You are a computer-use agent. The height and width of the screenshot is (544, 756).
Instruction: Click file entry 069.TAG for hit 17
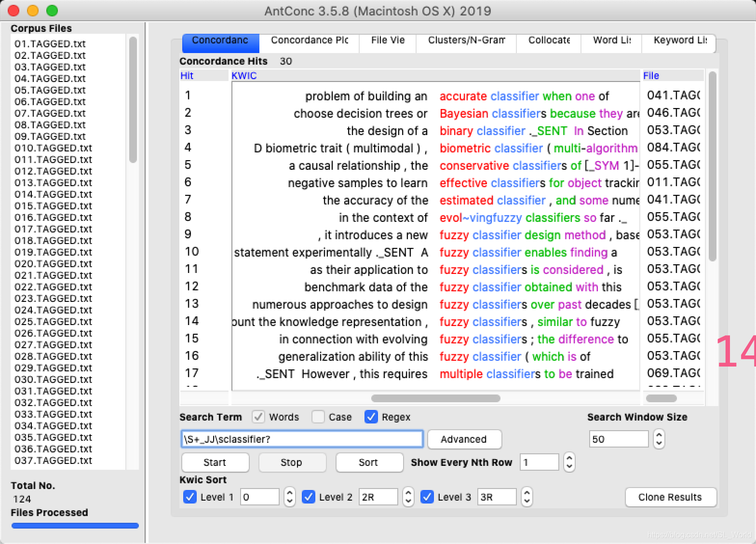[x=673, y=373]
